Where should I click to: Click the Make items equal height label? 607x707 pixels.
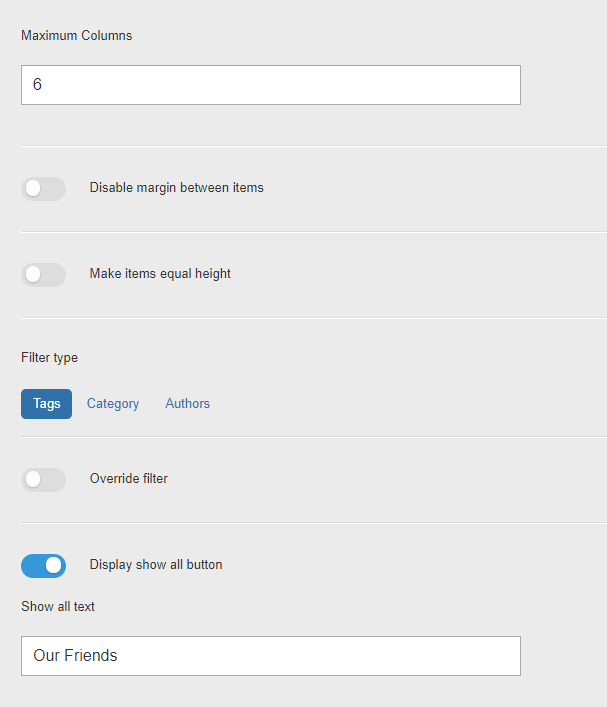[x=160, y=274]
